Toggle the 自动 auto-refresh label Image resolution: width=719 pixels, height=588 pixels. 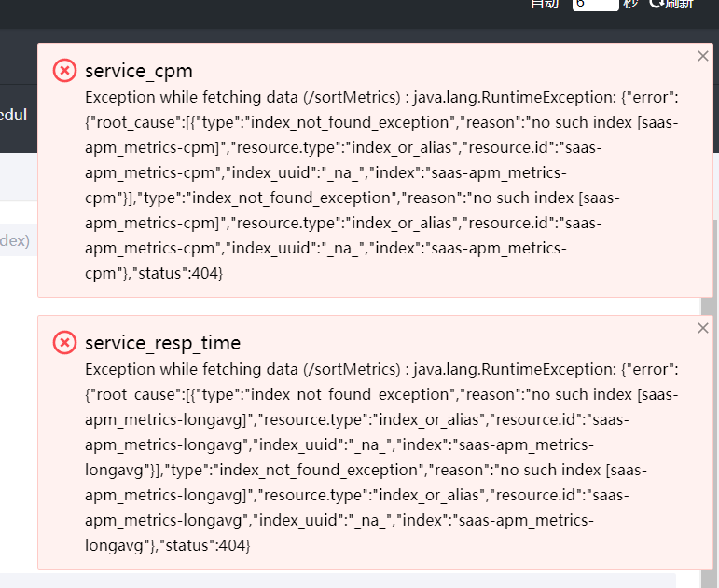click(x=545, y=4)
